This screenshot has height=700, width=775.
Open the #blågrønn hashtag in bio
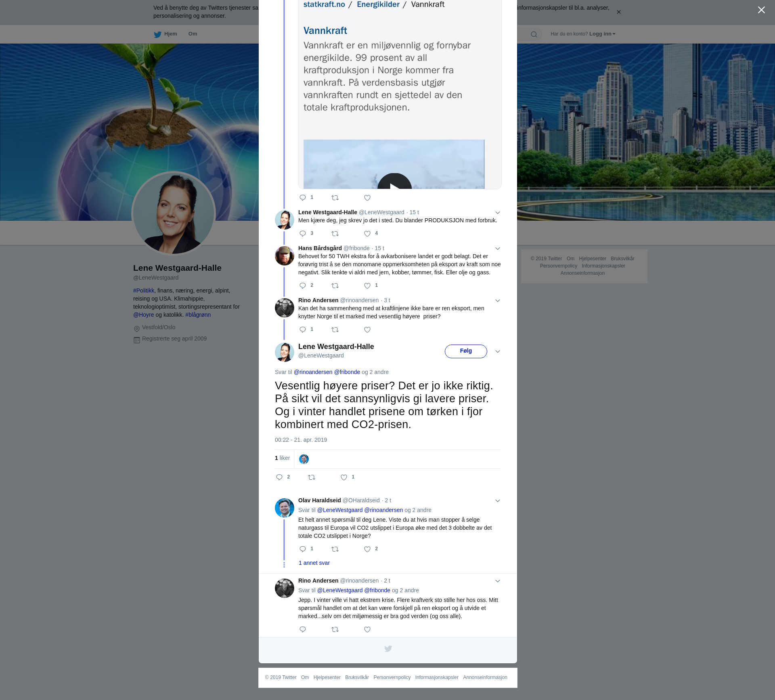pos(198,315)
